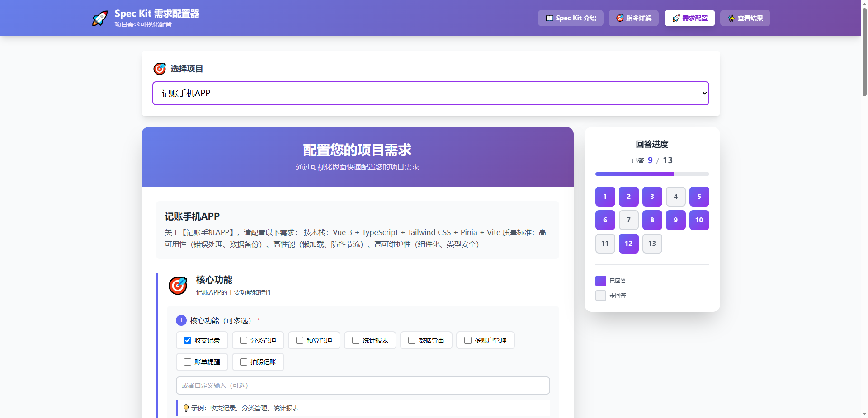The height and width of the screenshot is (418, 868).
Task: Tick the 统计报表 checkbox
Action: click(356, 340)
